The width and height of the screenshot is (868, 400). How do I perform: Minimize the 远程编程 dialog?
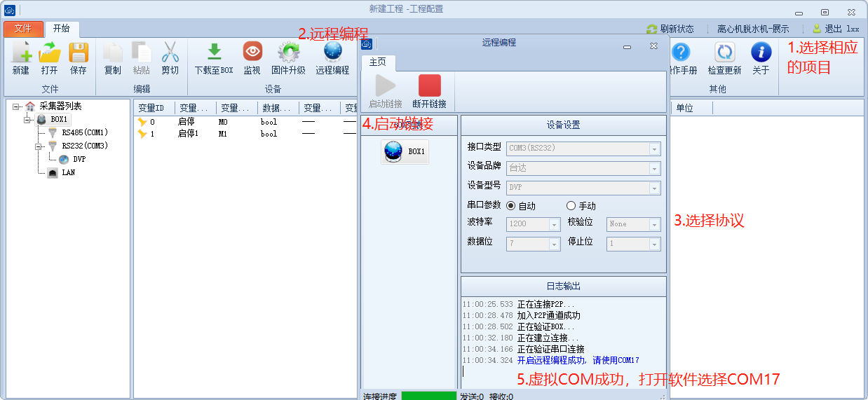tap(628, 46)
